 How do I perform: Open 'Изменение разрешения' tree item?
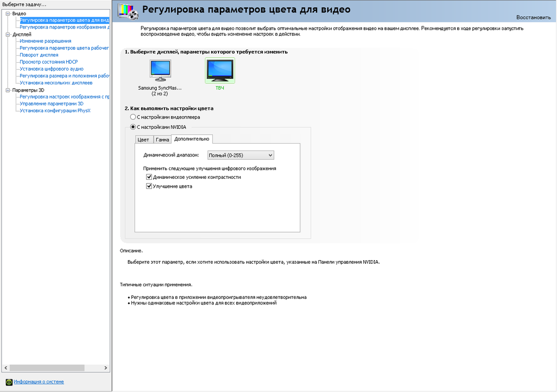pos(46,41)
